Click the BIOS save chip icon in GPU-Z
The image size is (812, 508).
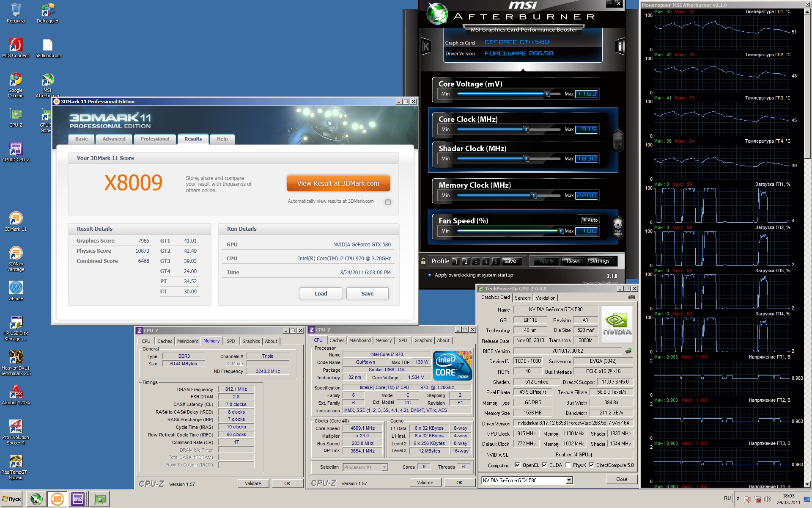(x=628, y=351)
